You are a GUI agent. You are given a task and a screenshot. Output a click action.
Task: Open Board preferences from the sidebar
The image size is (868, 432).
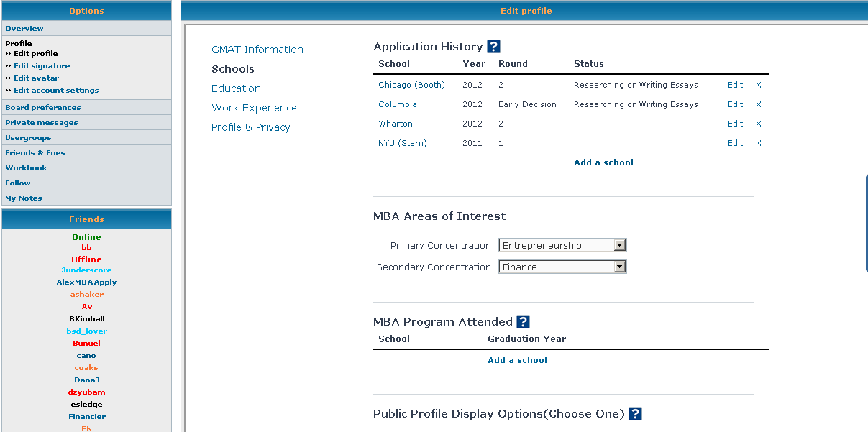(43, 108)
